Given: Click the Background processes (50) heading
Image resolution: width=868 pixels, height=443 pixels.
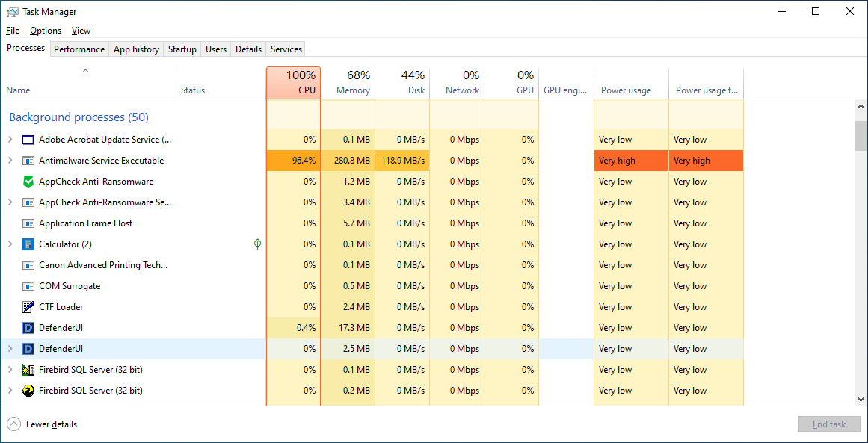Looking at the screenshot, I should (x=79, y=117).
